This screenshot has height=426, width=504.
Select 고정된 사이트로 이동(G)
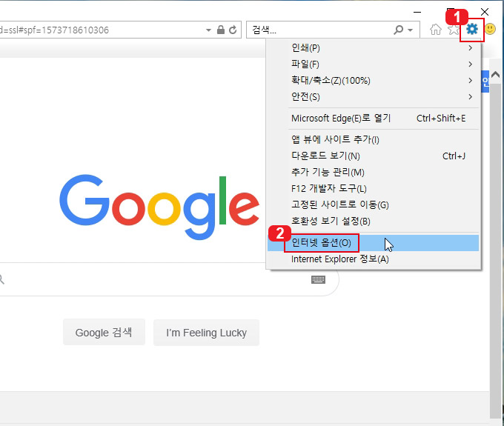pyautogui.click(x=373, y=205)
